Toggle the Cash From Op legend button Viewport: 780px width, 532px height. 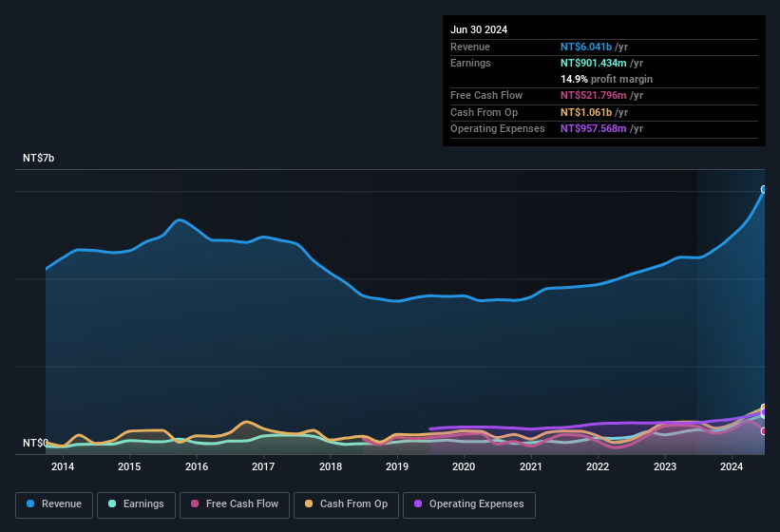click(x=346, y=504)
